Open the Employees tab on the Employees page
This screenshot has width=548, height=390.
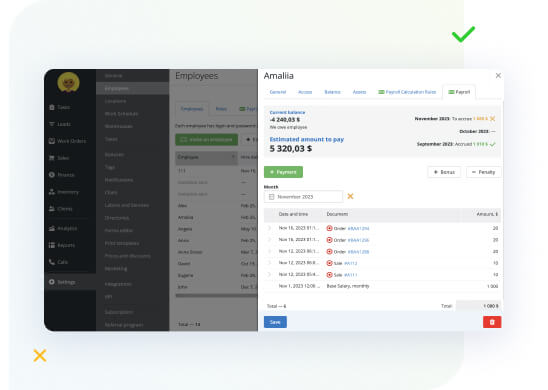192,109
